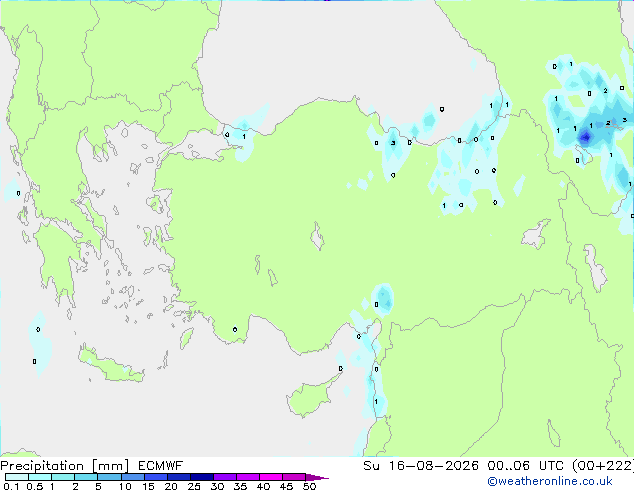Pick the 5 to 10 mm legend swatch
Screen dimensions: 634x490
(109, 477)
